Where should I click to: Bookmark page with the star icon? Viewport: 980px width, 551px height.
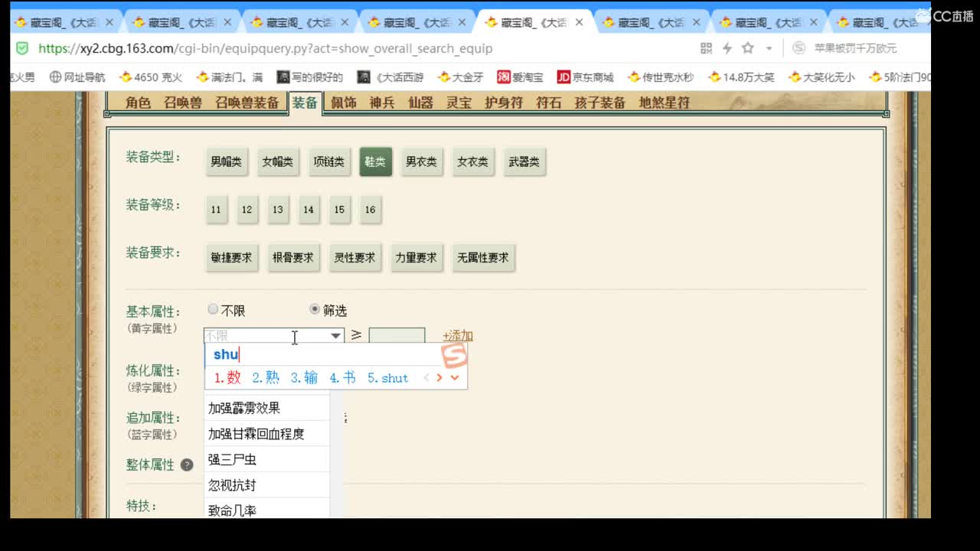pyautogui.click(x=748, y=48)
